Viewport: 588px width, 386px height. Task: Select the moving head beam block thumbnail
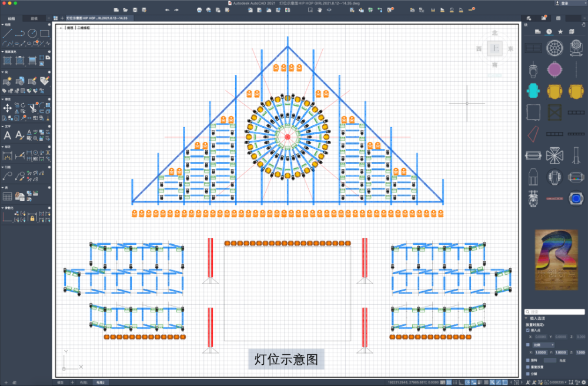[576, 48]
